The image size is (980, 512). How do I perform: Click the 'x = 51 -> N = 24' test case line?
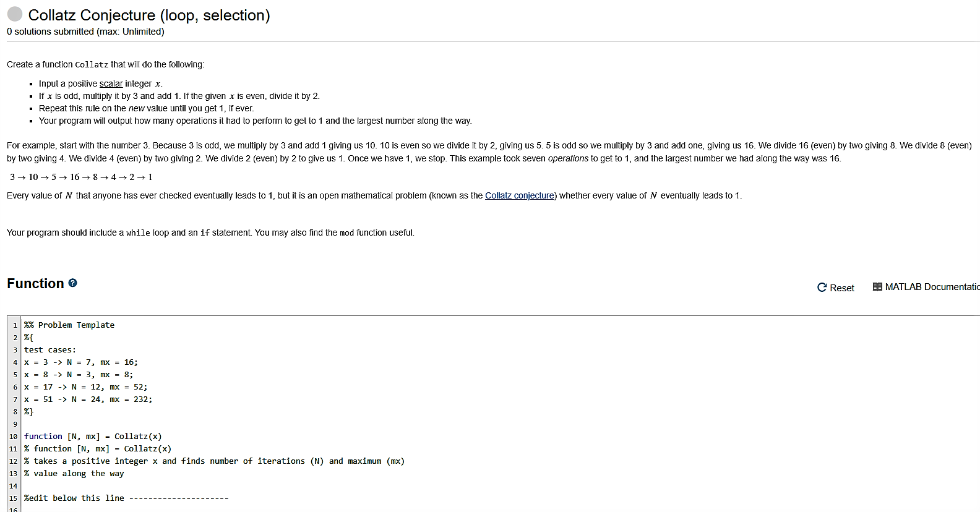pyautogui.click(x=88, y=399)
